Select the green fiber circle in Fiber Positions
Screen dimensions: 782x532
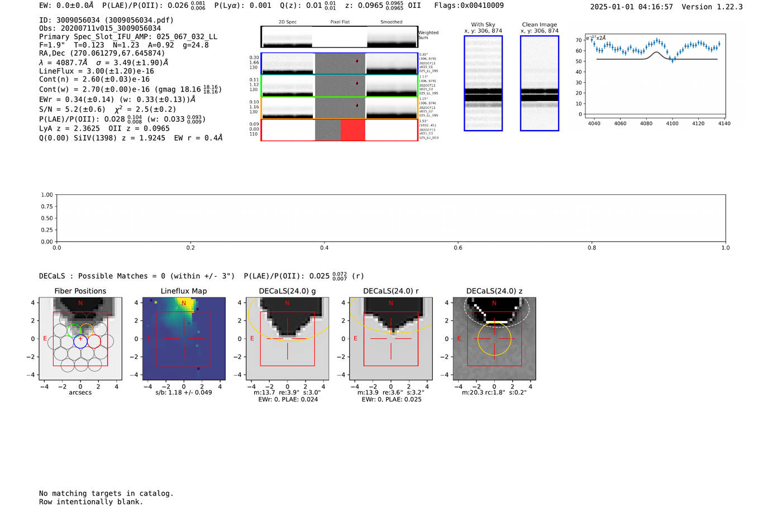pos(74,330)
